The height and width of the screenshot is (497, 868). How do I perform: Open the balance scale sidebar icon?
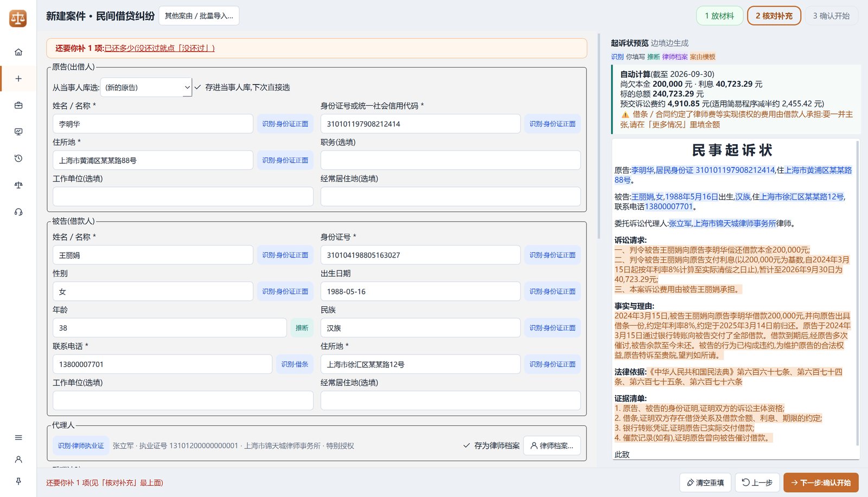18,185
